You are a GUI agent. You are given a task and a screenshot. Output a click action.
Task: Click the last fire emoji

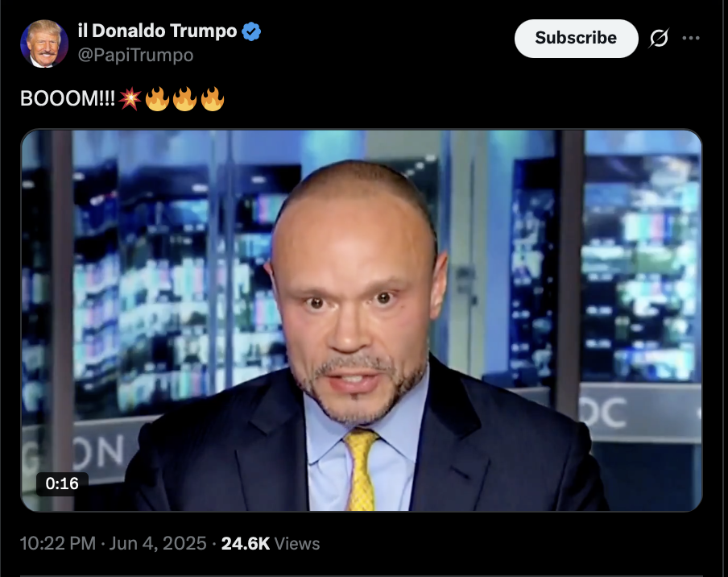click(x=213, y=98)
